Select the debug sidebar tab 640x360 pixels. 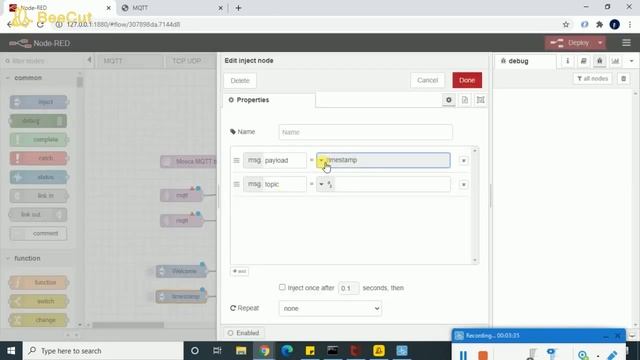(525, 61)
